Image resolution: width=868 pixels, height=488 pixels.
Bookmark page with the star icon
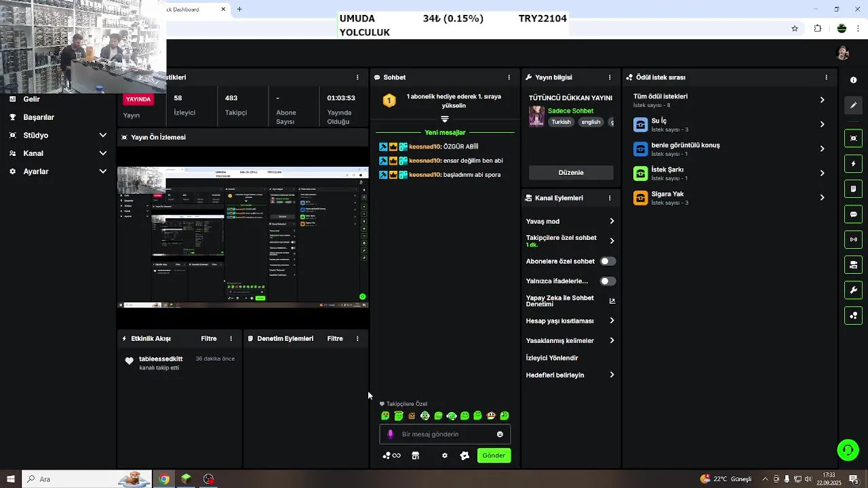tap(795, 28)
